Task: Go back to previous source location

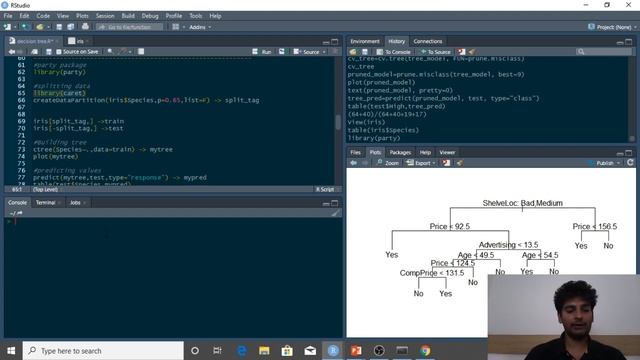Action: (x=12, y=52)
